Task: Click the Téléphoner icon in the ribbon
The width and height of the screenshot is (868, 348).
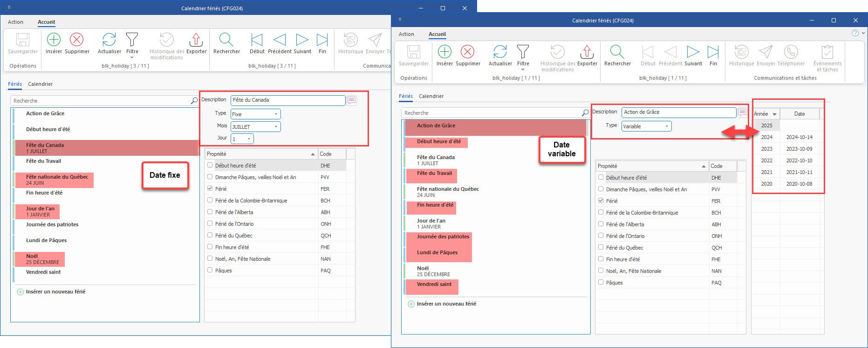Action: 791,52
